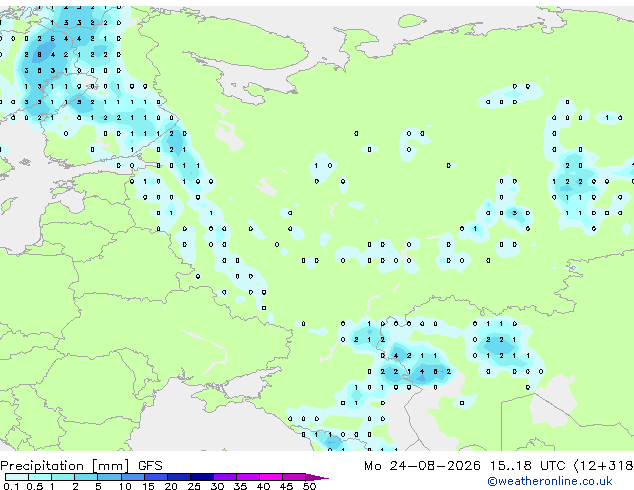This screenshot has width=634, height=490.
Task: Click the '15..18 UTC' time text
Action: coord(528,466)
